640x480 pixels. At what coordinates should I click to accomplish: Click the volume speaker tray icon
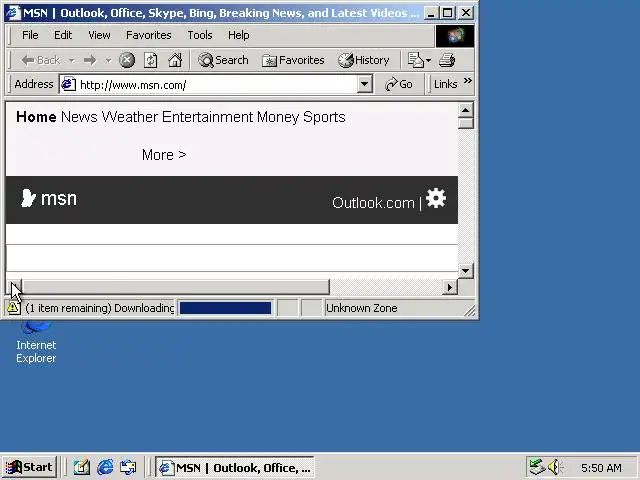(555, 467)
